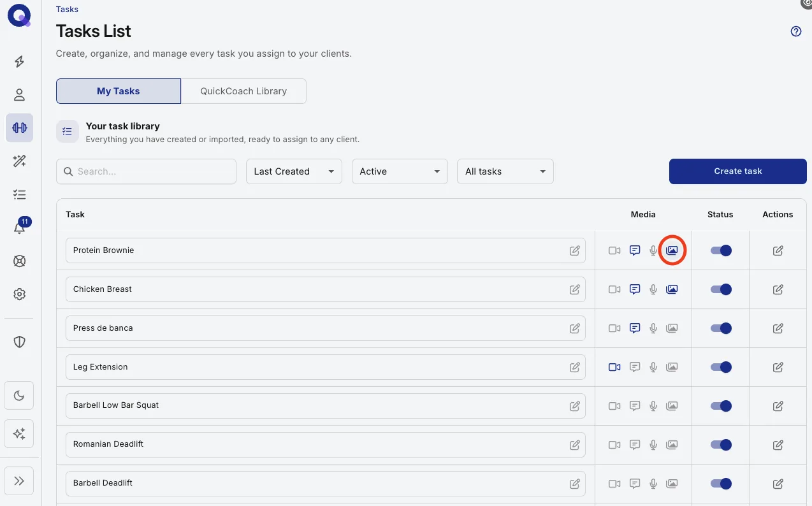The width and height of the screenshot is (812, 506).
Task: Click the Tasks breadcrumb link
Action: [x=67, y=9]
